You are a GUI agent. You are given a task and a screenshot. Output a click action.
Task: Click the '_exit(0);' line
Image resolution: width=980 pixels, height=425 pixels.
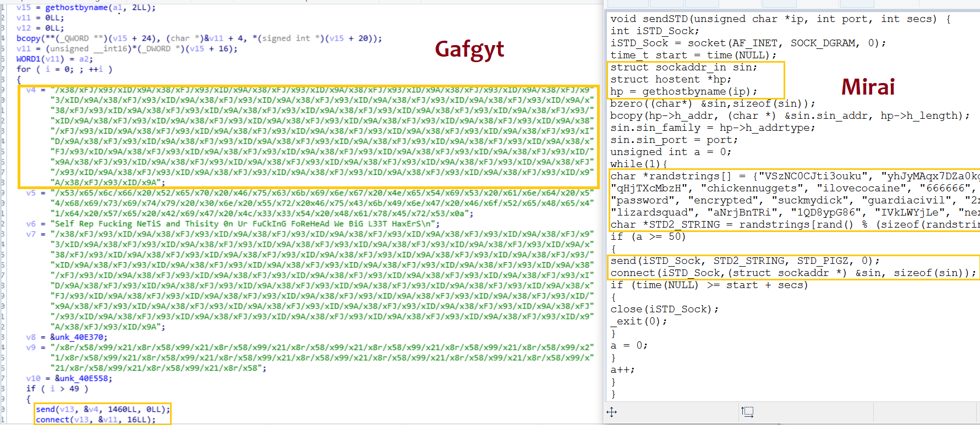pos(639,321)
